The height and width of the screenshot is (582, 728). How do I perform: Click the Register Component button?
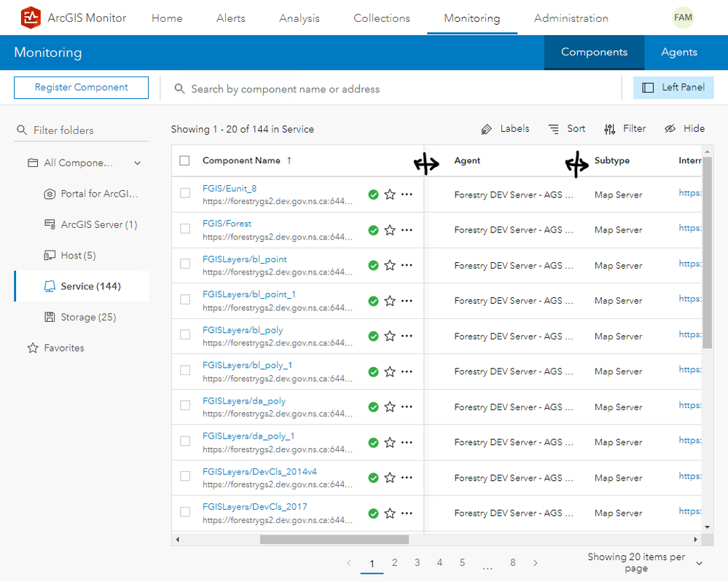pyautogui.click(x=81, y=87)
